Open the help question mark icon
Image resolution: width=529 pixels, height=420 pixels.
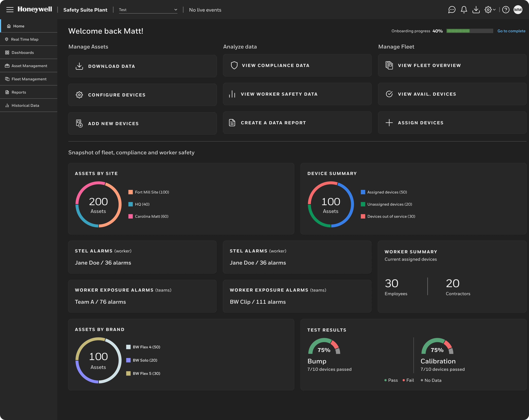pos(506,10)
